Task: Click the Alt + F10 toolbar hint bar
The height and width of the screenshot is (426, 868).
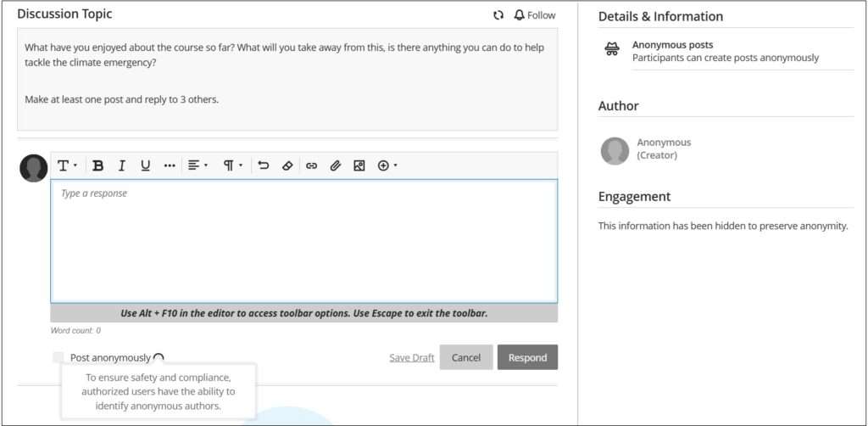Action: coord(304,313)
